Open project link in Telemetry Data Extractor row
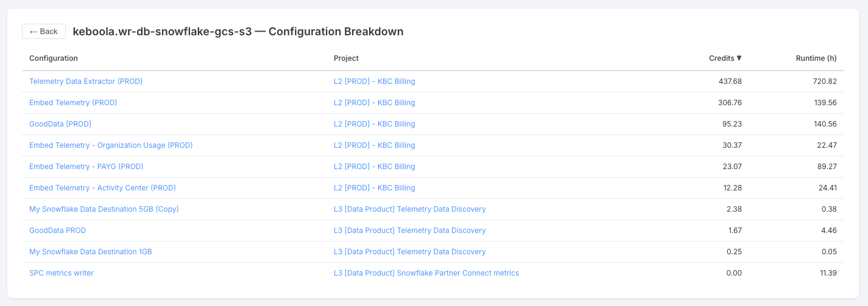Screen dimensions: 868x306 (374, 82)
